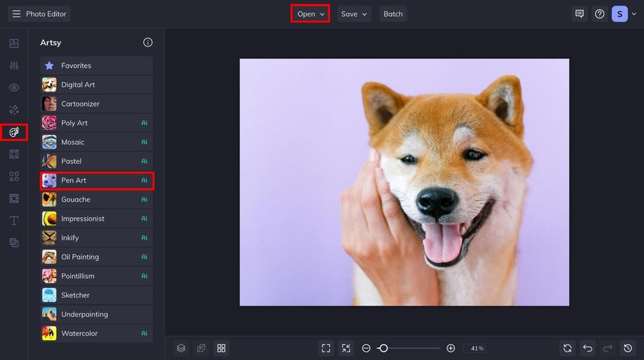Click the zoom out minus icon
Image resolution: width=644 pixels, height=360 pixels.
click(366, 348)
